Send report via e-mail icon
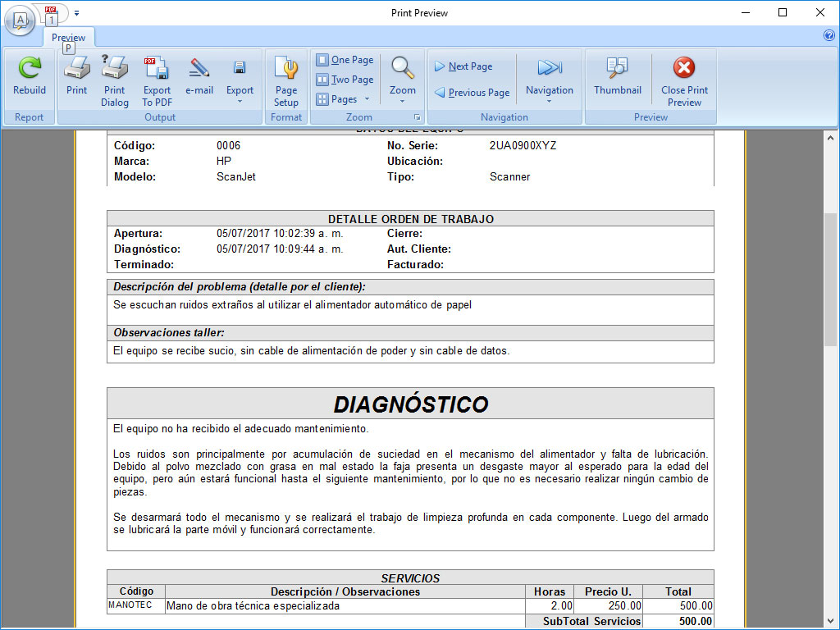 point(199,76)
